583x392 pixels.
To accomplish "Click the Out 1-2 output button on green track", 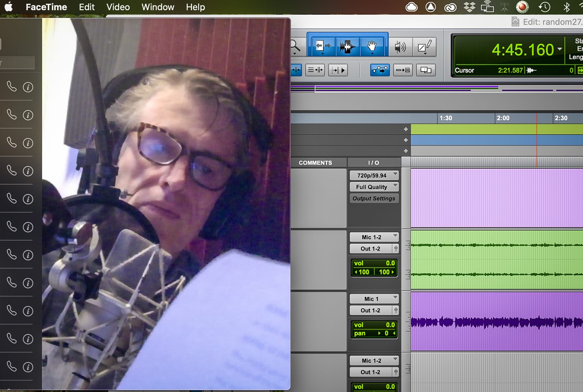I will (370, 249).
